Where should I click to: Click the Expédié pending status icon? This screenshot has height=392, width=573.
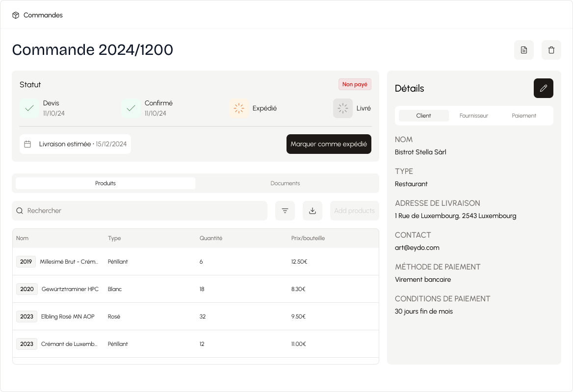coord(239,108)
